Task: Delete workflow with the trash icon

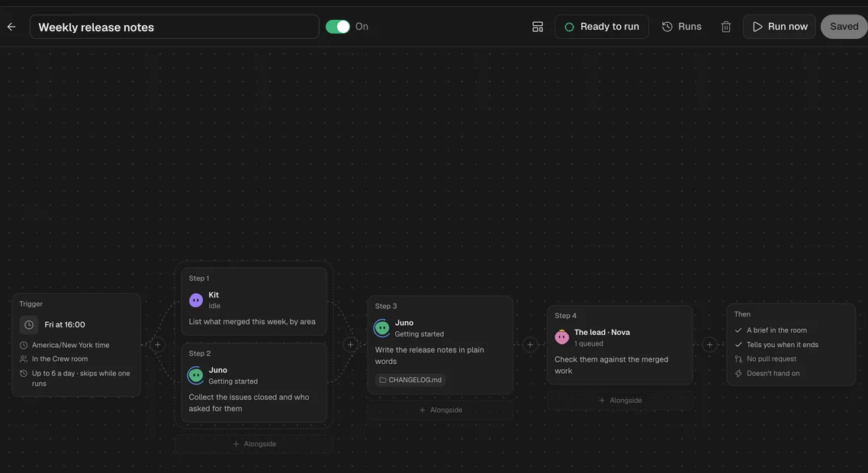Action: (725, 27)
